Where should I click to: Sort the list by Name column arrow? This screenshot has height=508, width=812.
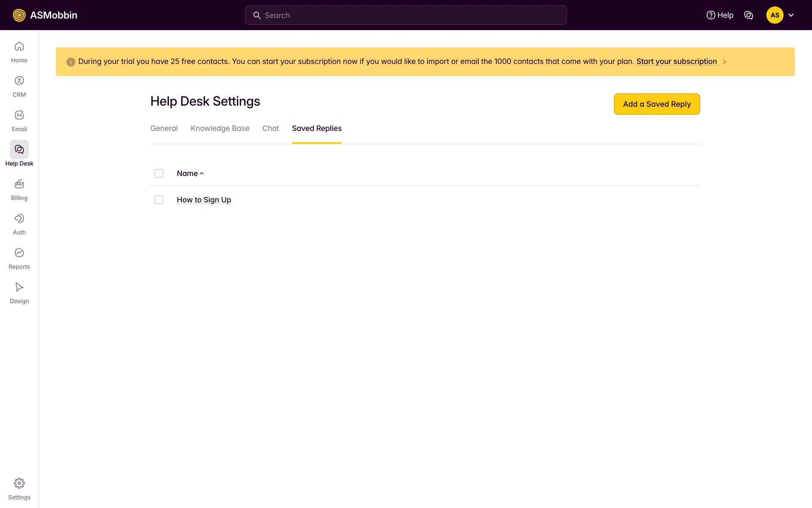point(202,174)
